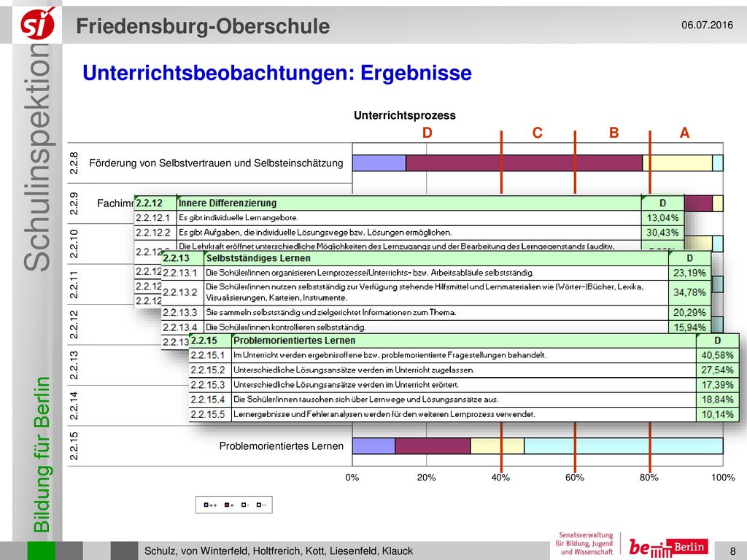Click the date '06.07.2016'

tap(707, 25)
